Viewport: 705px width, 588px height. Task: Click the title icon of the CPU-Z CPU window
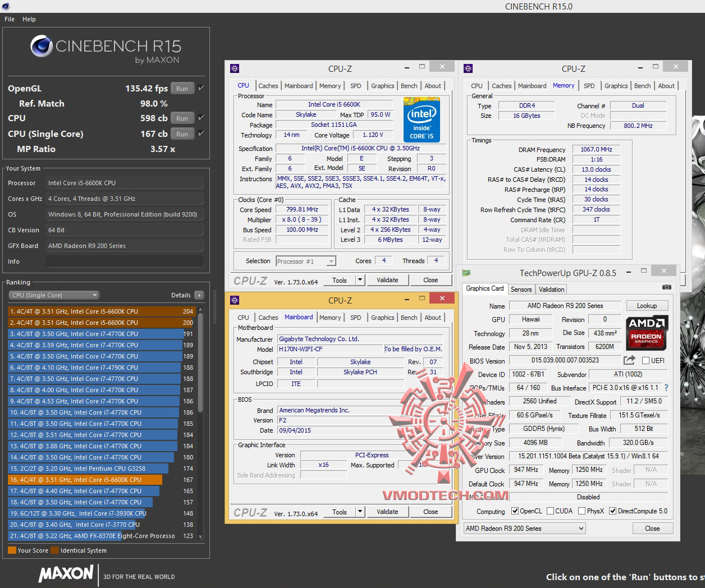pyautogui.click(x=235, y=68)
